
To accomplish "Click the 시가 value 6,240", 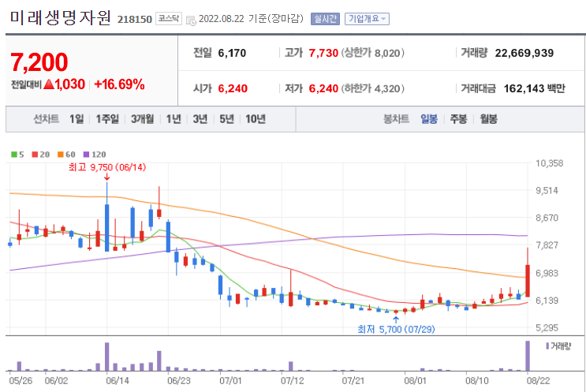I will [233, 88].
